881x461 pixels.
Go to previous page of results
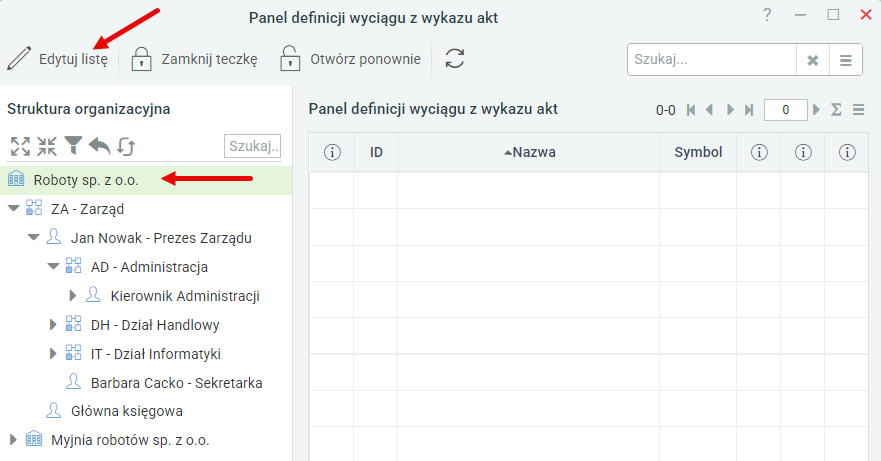coord(710,110)
